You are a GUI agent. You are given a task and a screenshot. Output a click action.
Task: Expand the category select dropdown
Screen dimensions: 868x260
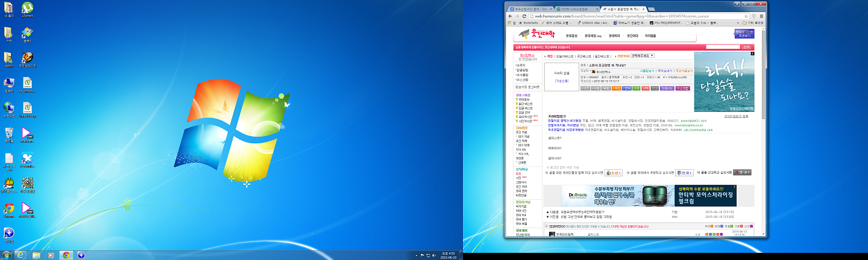click(642, 55)
